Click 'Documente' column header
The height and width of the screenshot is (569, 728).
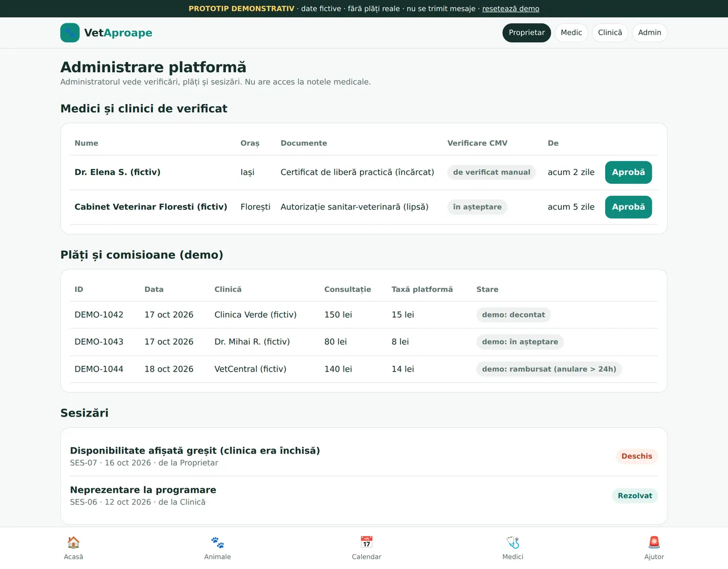304,143
